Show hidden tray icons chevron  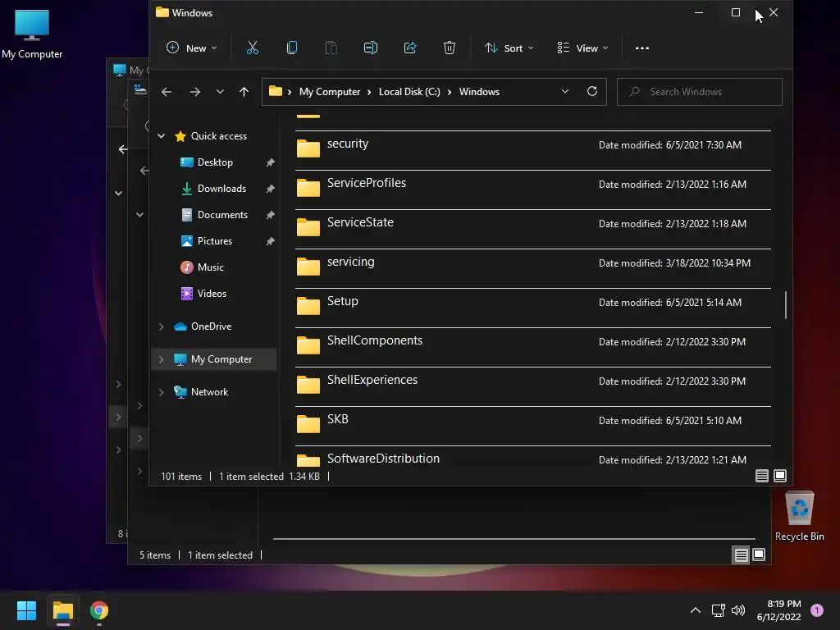click(696, 610)
